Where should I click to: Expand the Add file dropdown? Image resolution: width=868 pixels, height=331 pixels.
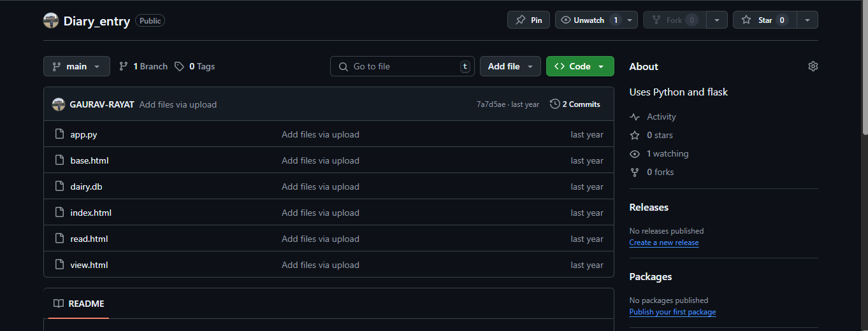[x=510, y=66]
